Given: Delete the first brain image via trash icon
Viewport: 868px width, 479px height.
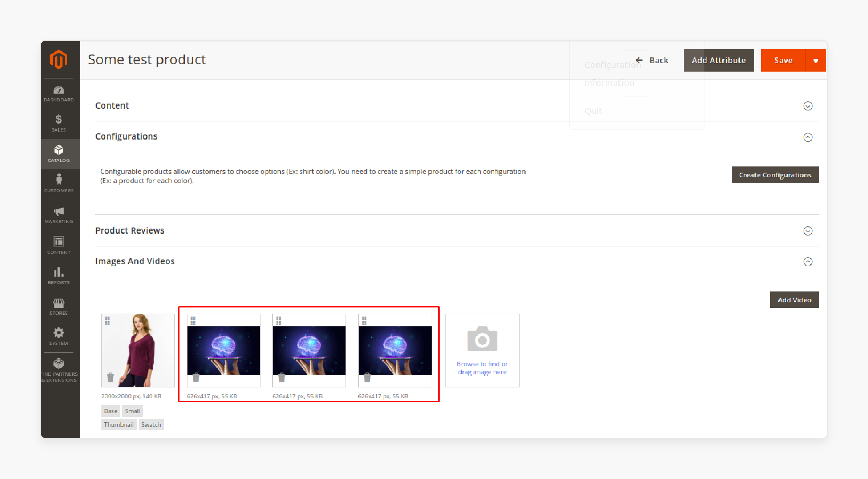Looking at the screenshot, I should pyautogui.click(x=196, y=378).
